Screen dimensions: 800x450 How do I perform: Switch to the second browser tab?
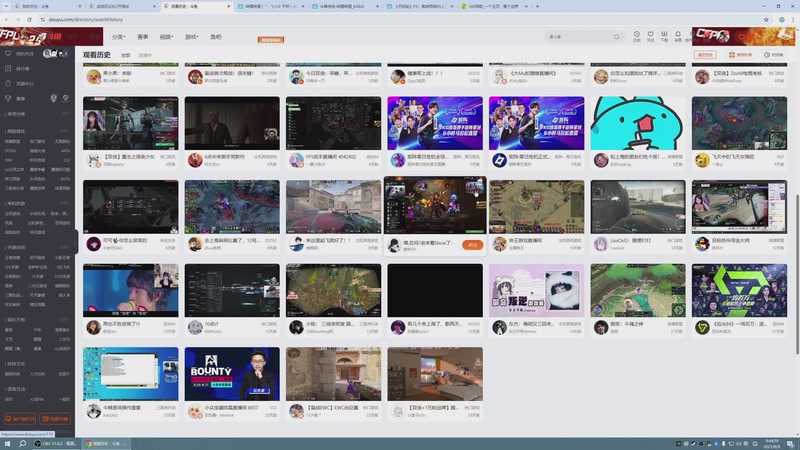pyautogui.click(x=121, y=6)
